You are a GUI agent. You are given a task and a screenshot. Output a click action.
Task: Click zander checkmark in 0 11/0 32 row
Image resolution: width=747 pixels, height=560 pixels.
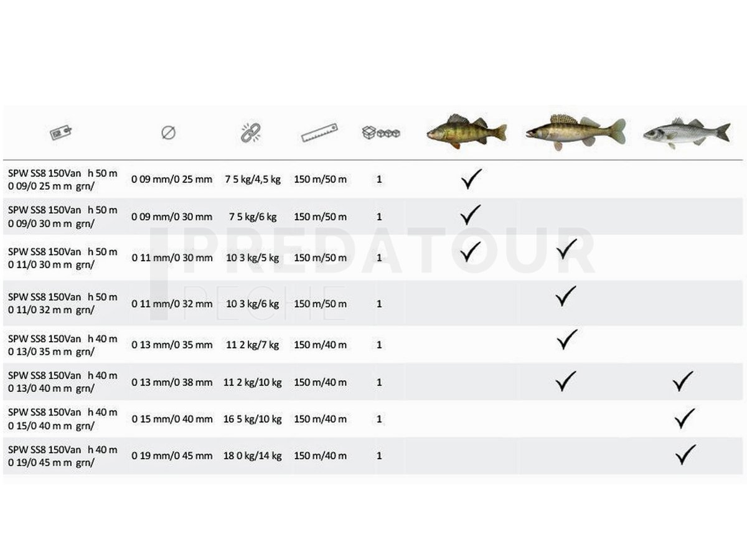pos(566,297)
